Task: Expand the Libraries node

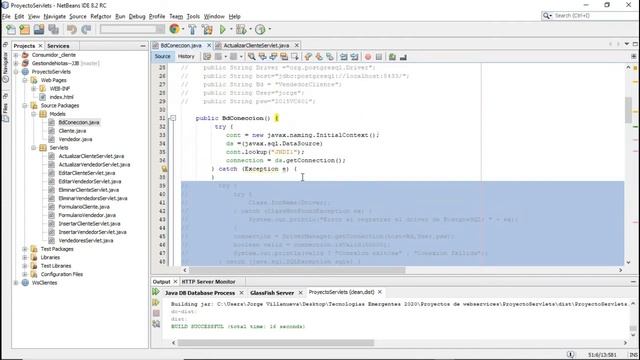Action: pyautogui.click(x=25, y=258)
